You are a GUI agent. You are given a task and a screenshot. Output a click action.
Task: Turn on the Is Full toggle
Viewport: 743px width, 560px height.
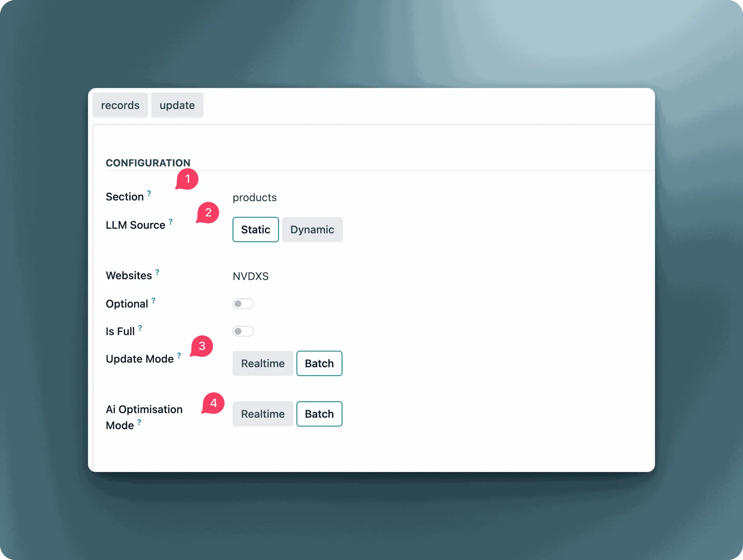[x=243, y=331]
